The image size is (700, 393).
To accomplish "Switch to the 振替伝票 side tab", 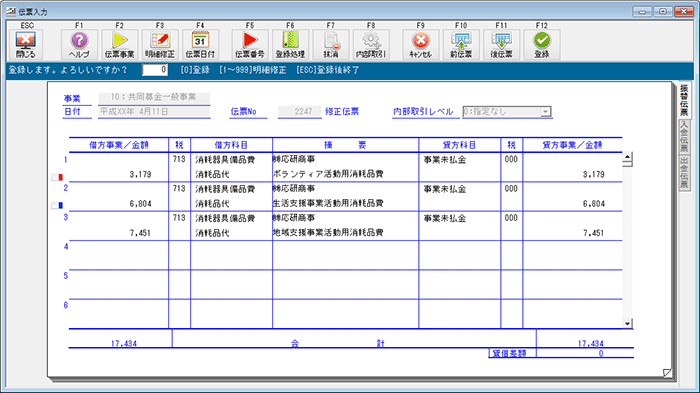I will 684,100.
